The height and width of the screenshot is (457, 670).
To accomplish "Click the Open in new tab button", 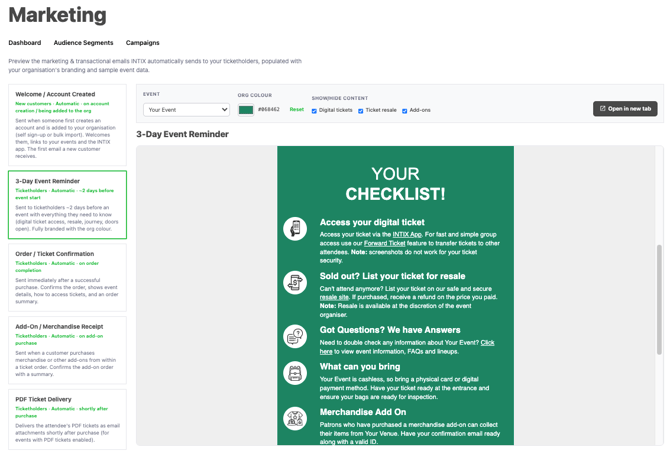I will point(625,108).
